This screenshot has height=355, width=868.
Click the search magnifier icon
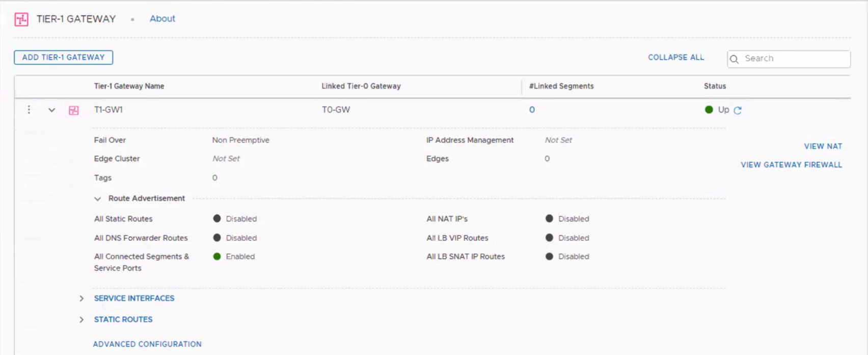[734, 59]
